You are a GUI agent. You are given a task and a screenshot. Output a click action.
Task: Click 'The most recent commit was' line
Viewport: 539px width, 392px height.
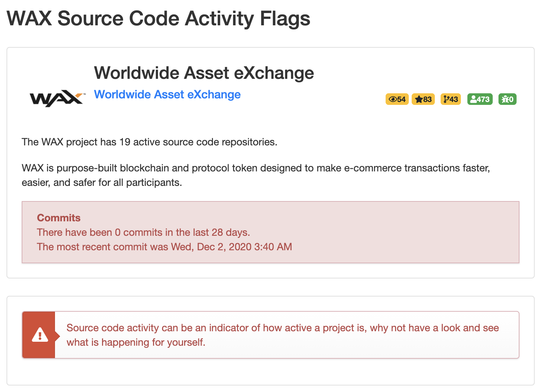[x=164, y=247]
